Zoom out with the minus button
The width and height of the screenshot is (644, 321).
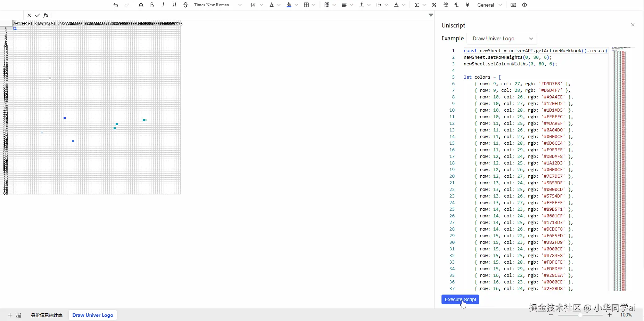coord(551,315)
